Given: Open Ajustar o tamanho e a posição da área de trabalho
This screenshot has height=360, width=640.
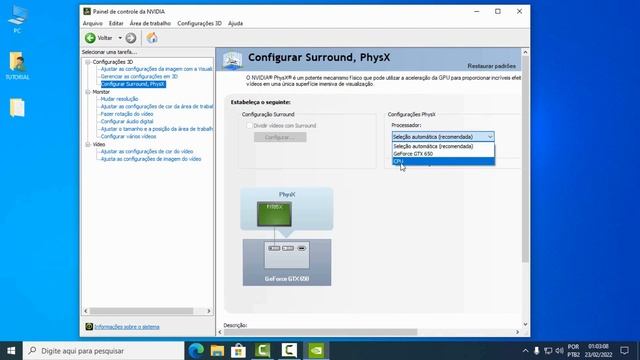Looking at the screenshot, I should (x=157, y=129).
